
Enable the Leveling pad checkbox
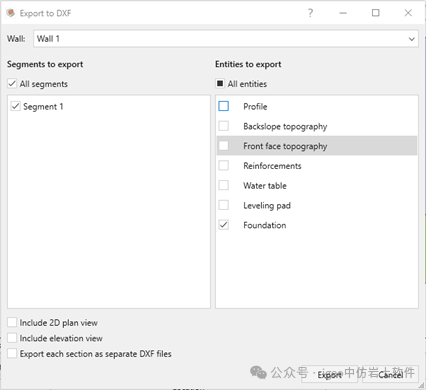(x=224, y=205)
